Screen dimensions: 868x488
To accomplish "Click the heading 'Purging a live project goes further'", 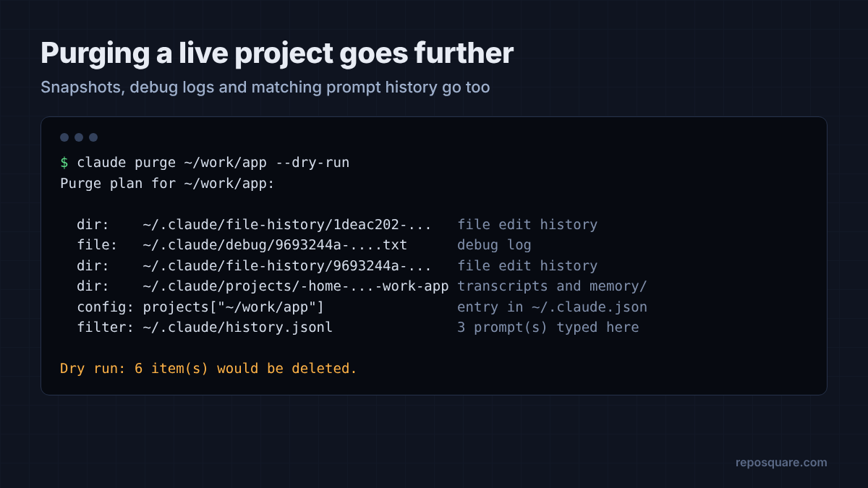I will (277, 53).
